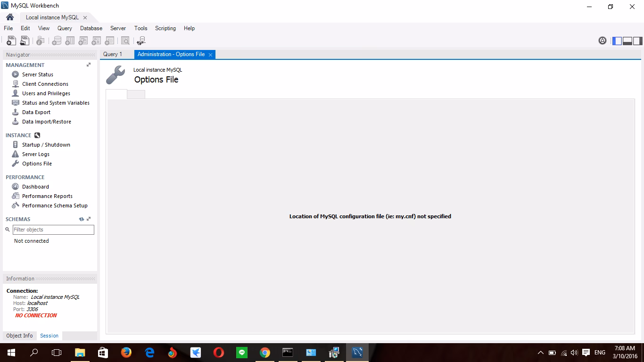Image resolution: width=644 pixels, height=362 pixels.
Task: Switch to the Query 1 tab
Action: click(x=113, y=54)
